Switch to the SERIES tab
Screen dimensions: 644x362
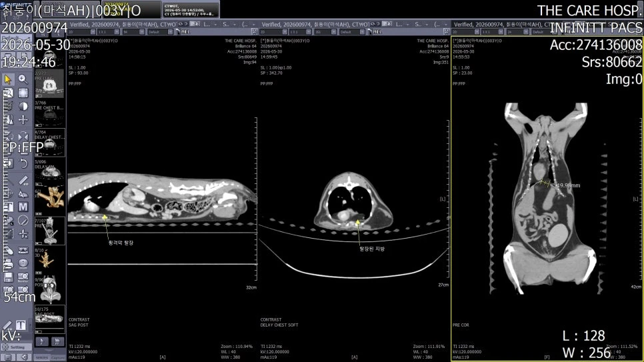pos(42,358)
